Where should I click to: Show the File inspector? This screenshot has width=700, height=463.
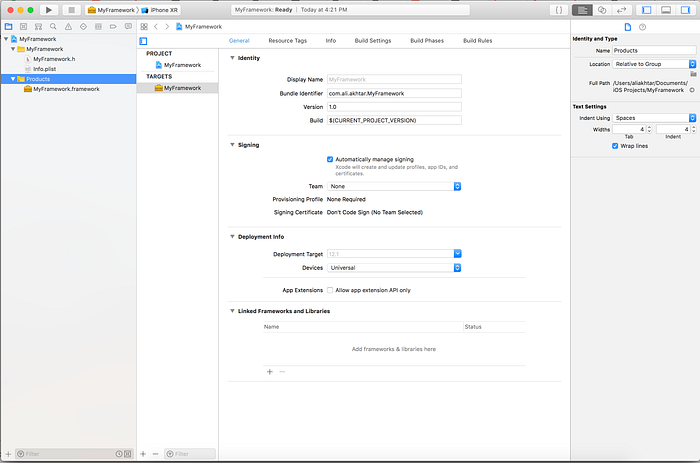[x=628, y=27]
